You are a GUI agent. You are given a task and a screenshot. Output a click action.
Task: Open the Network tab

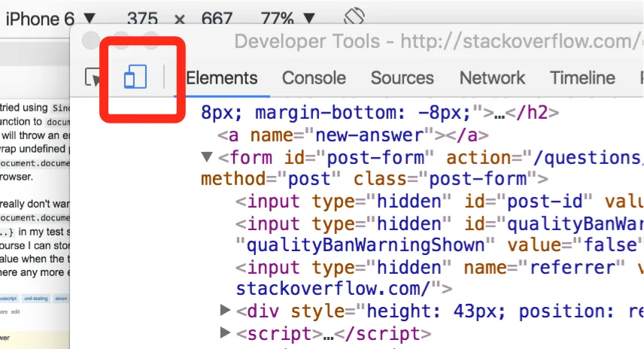pos(492,77)
